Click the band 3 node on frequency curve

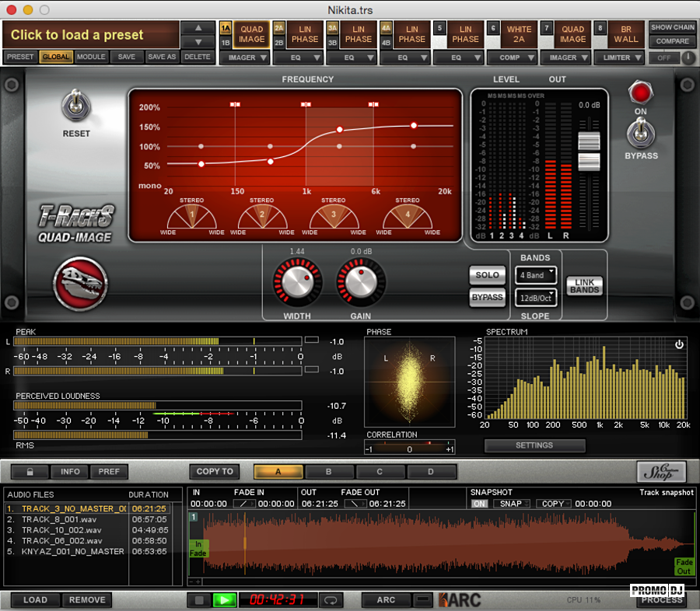pyautogui.click(x=340, y=130)
